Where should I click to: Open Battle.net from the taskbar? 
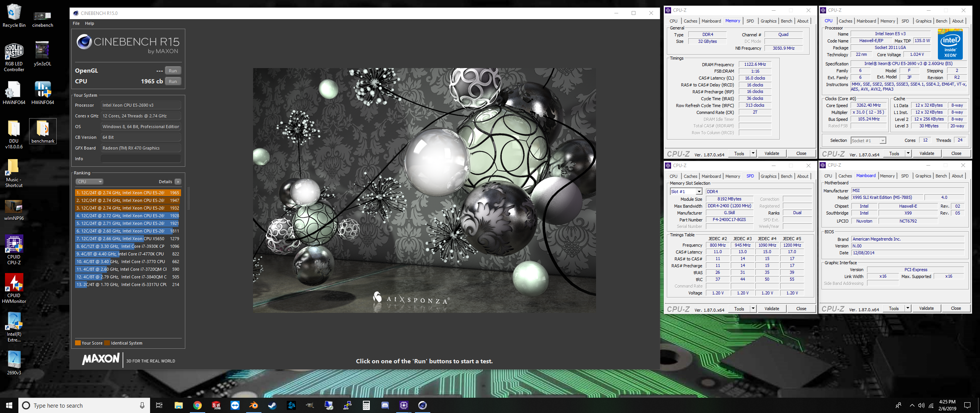(x=291, y=405)
